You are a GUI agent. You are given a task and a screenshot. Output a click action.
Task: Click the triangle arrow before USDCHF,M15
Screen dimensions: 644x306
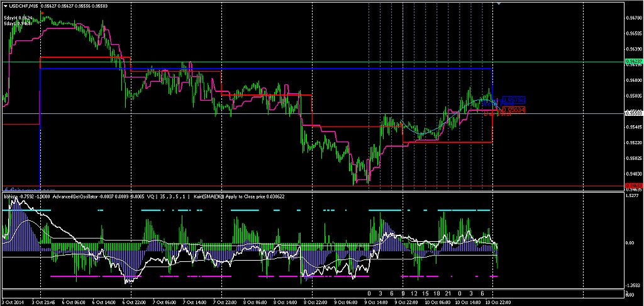(5, 5)
